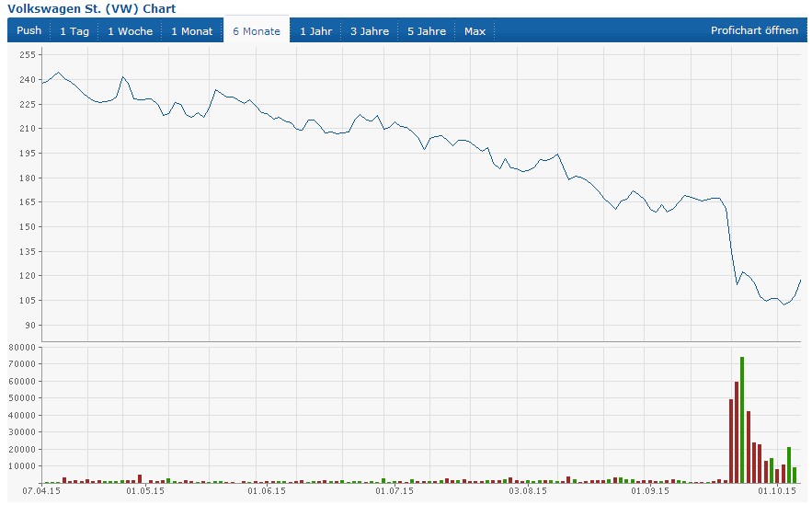Click the 255 price axis label
Image resolution: width=812 pixels, height=505 pixels.
click(28, 54)
